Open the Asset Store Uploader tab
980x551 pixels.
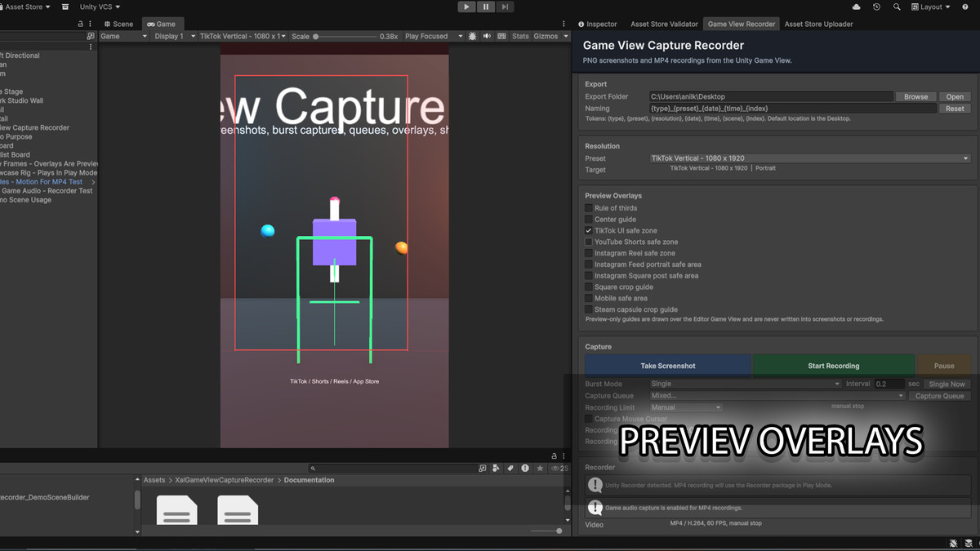(x=819, y=24)
